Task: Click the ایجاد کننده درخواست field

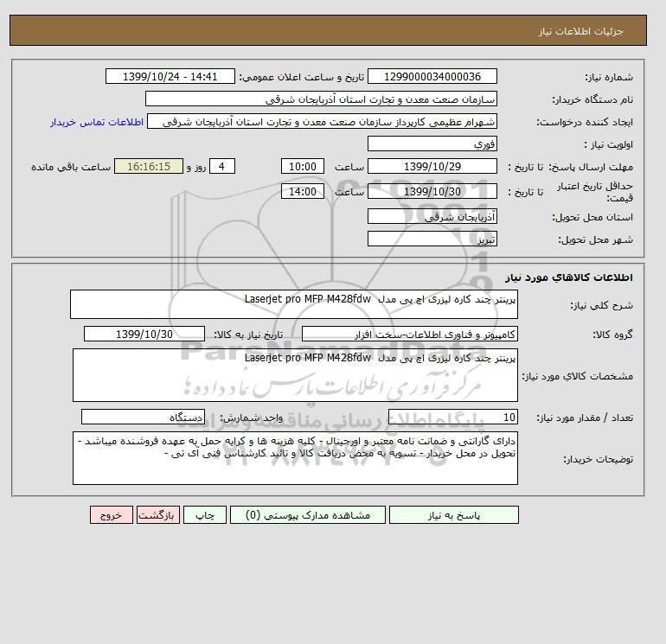Action: pos(322,122)
